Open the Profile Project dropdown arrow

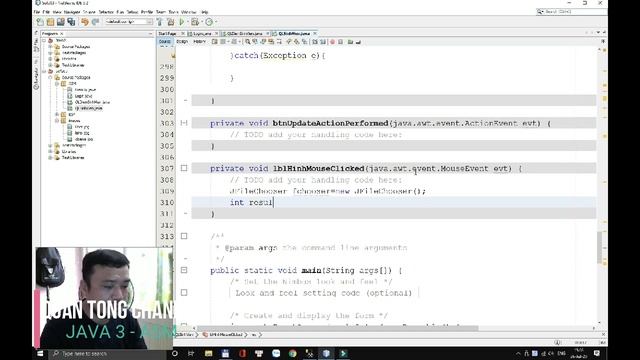215,22
